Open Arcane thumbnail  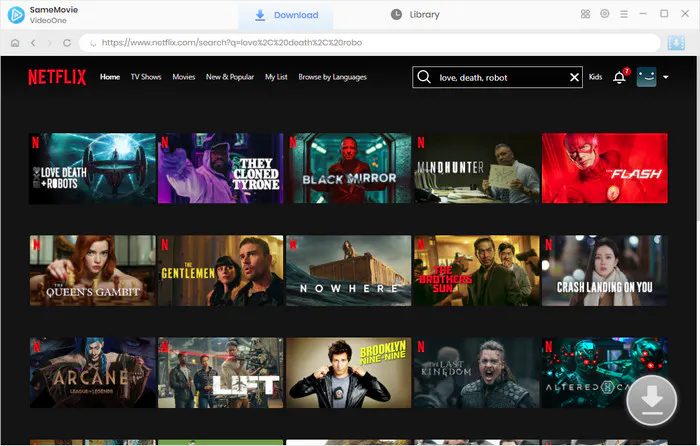(x=92, y=373)
